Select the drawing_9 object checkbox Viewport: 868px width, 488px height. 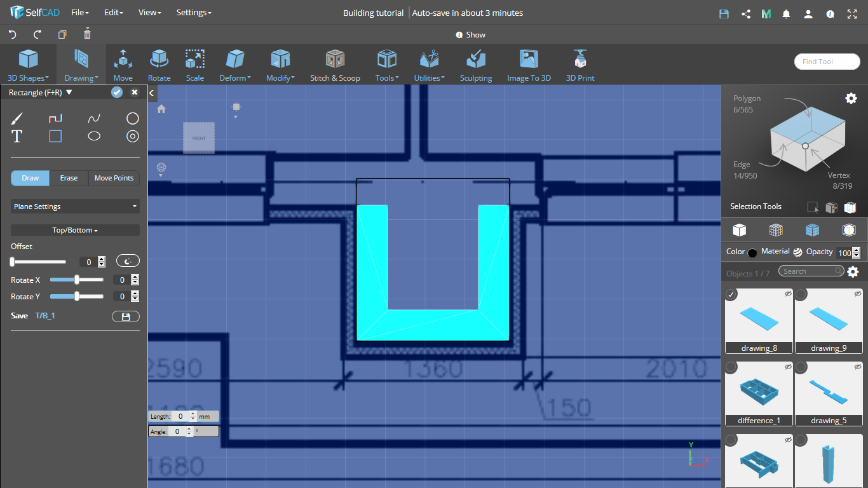click(801, 294)
